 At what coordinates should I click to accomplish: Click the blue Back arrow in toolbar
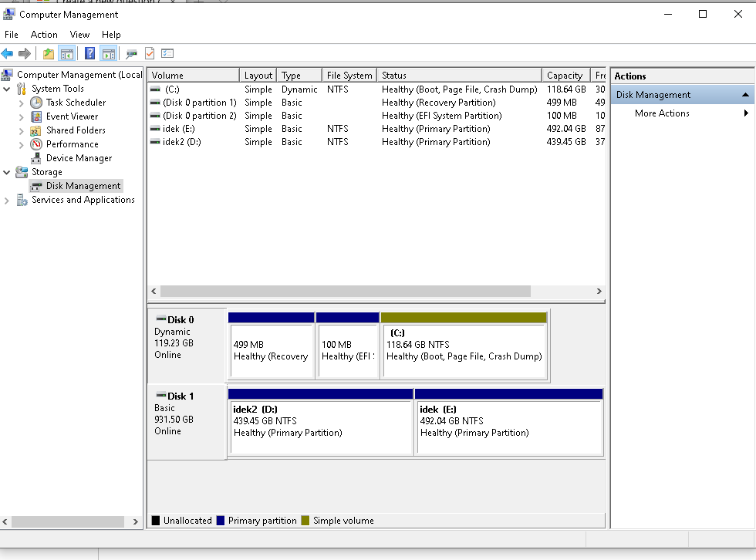coord(8,53)
